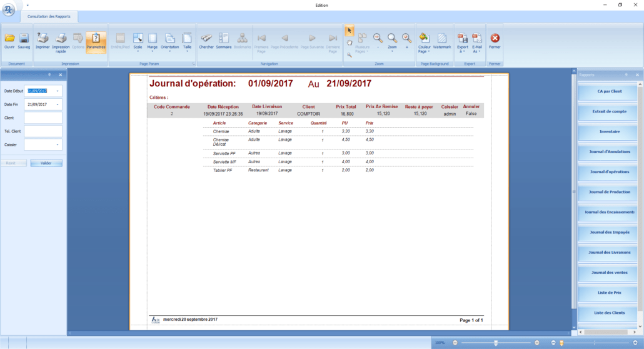Image resolution: width=644 pixels, height=349 pixels.
Task: Select the arrow pointer tool
Action: pyautogui.click(x=349, y=31)
